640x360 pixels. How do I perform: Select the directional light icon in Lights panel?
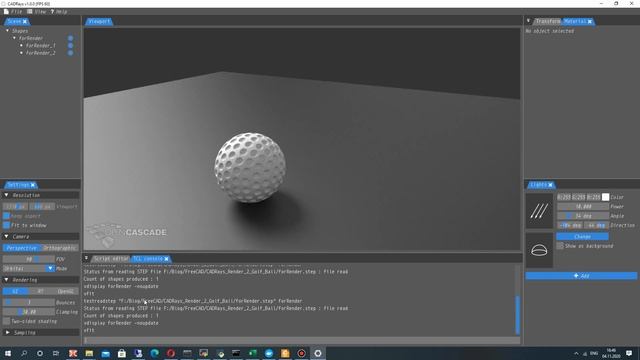539,211
